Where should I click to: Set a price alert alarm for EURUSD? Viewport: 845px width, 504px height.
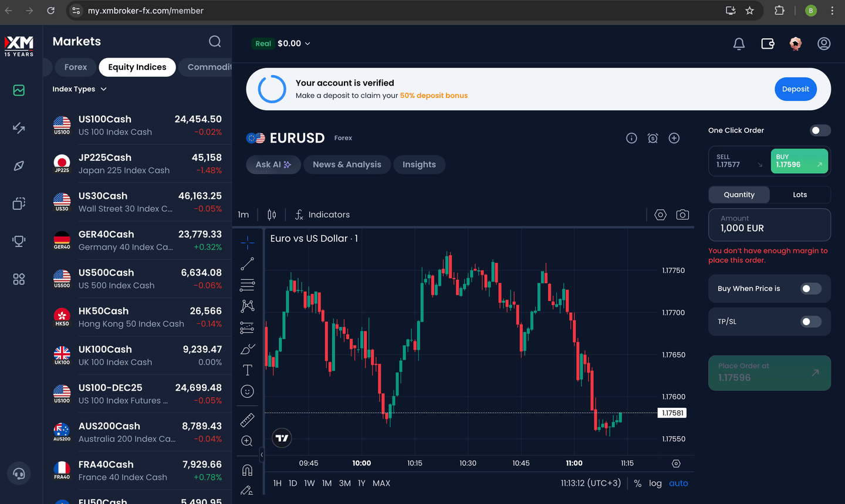[653, 138]
